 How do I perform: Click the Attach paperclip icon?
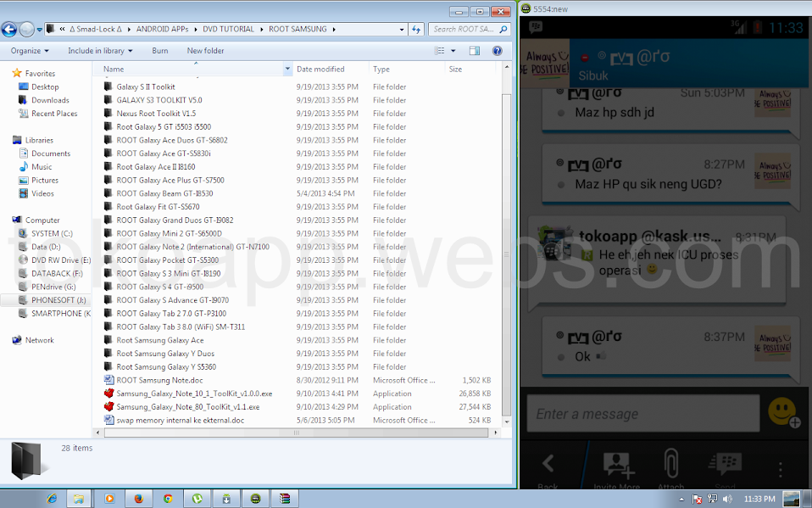[670, 465]
